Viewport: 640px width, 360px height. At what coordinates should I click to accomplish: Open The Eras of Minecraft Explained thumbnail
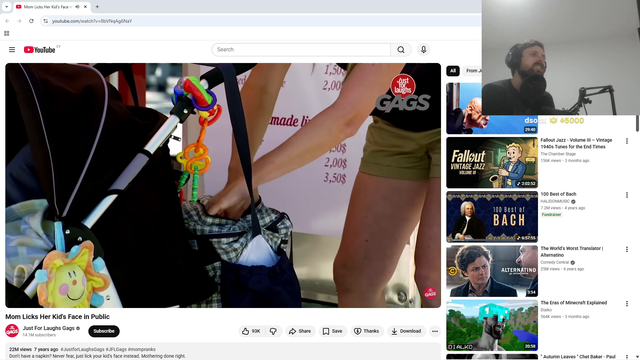tap(492, 325)
